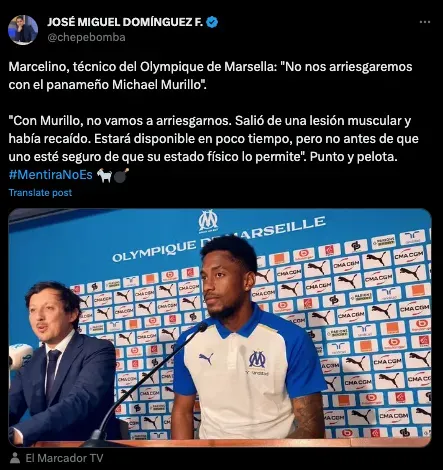
Task: Open the three-dot more options menu
Action: coord(425,22)
